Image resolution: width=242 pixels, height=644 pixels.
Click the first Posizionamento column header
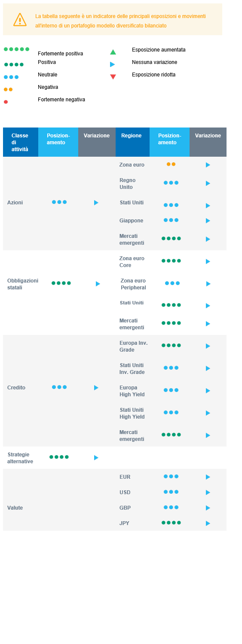coord(58,142)
